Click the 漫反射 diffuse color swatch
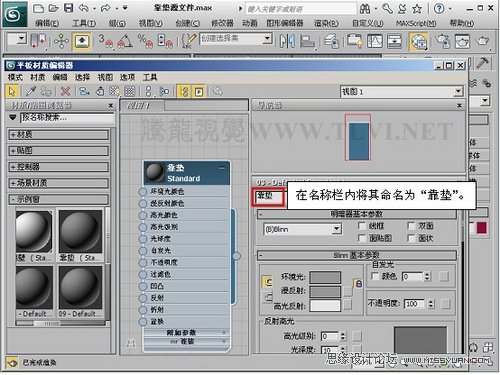 325,291
